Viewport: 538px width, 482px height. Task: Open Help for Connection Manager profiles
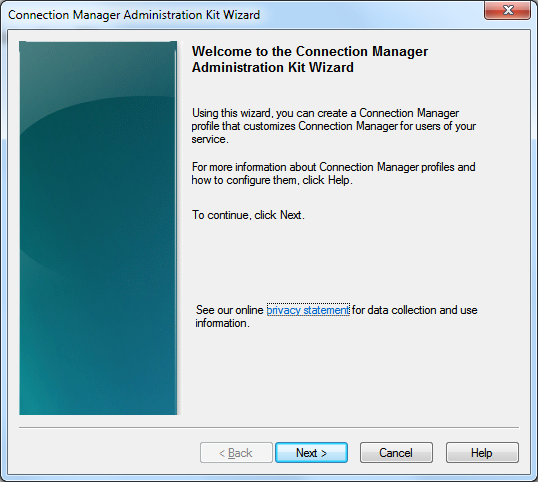pyautogui.click(x=482, y=452)
